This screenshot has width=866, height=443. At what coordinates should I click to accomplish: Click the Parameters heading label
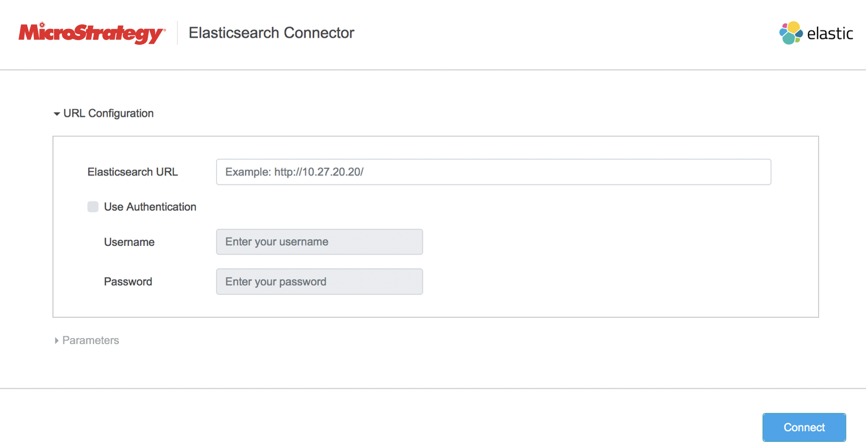pyautogui.click(x=90, y=341)
